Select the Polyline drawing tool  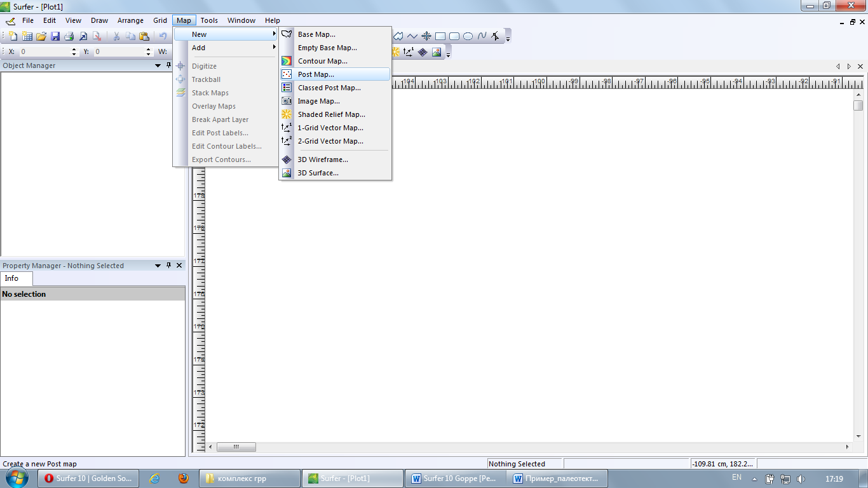412,36
